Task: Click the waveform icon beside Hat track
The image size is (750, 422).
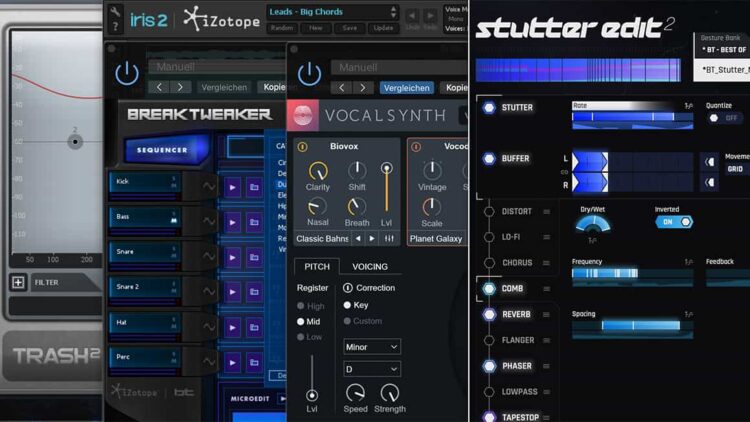Action: tap(209, 327)
